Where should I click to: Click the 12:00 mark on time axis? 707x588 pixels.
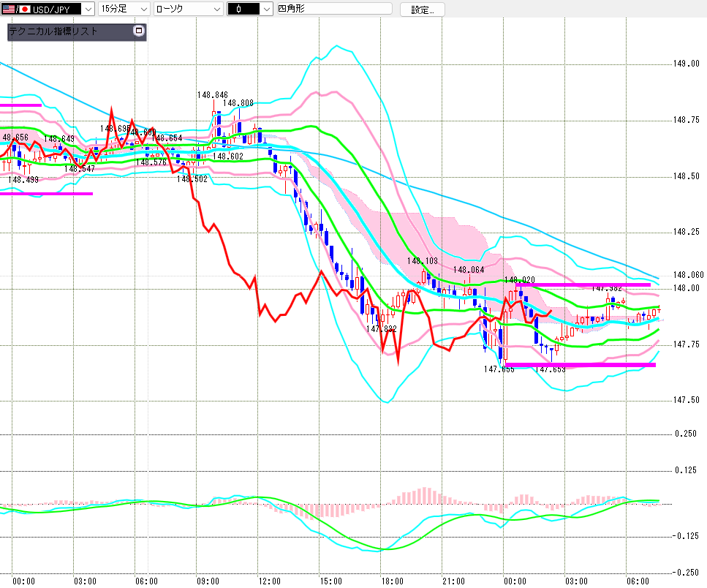click(x=270, y=581)
